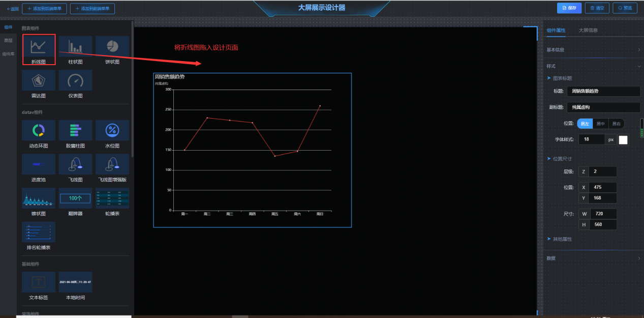Open the 大屏信息 tab
Screen dimensions: 644x318
click(588, 30)
